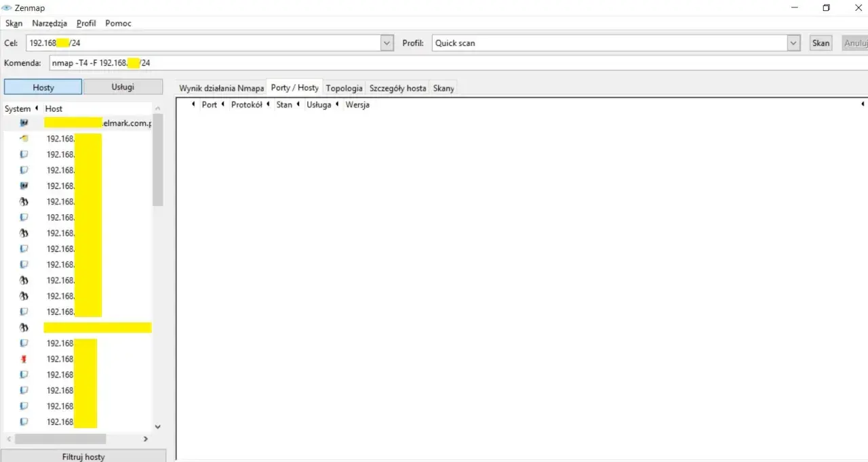Click into the Komenda command field
Screen dimensions: 868x462
[x=458, y=62]
